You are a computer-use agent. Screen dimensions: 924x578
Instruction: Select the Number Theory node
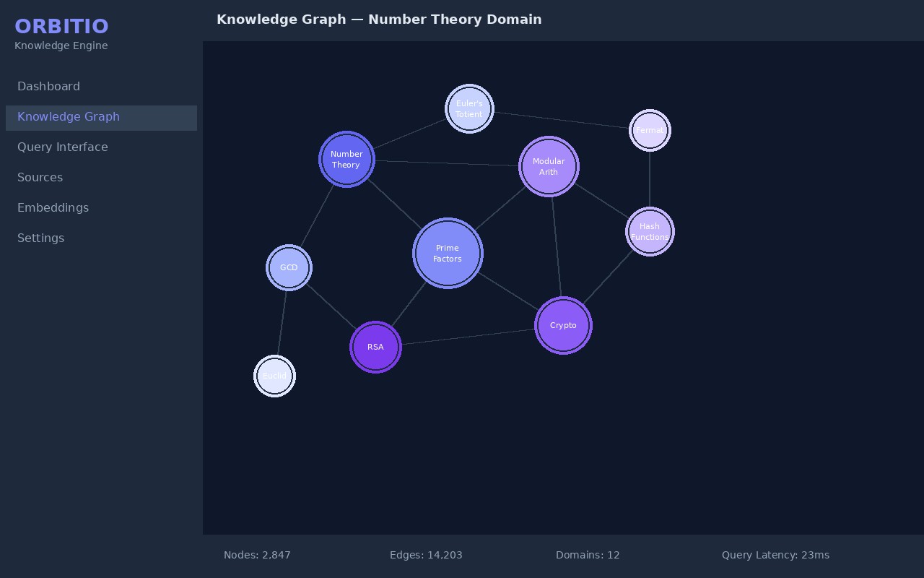point(346,159)
